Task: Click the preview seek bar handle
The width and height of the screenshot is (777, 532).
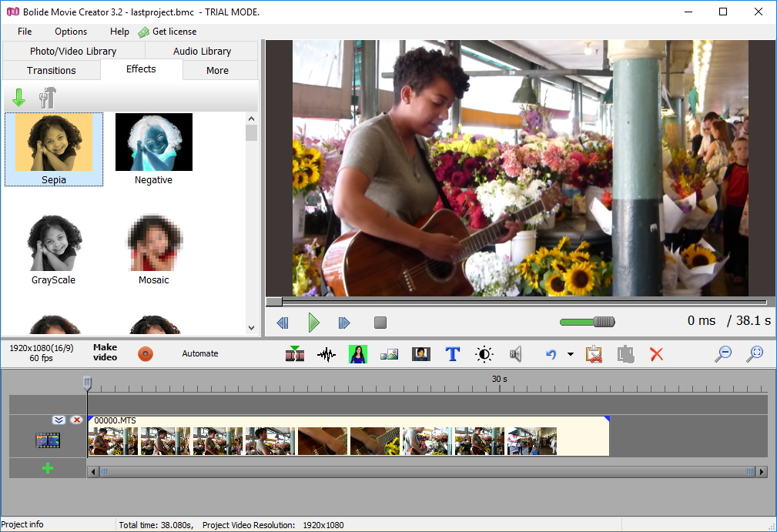Action: coord(274,301)
